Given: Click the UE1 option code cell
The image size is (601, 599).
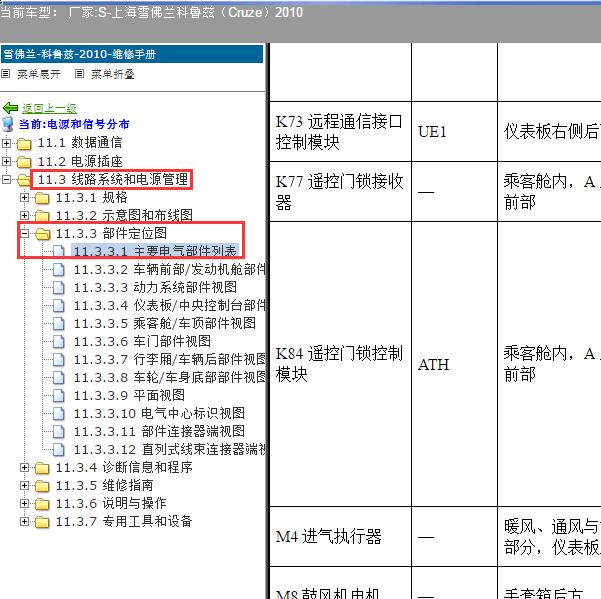Looking at the screenshot, I should (x=455, y=131).
